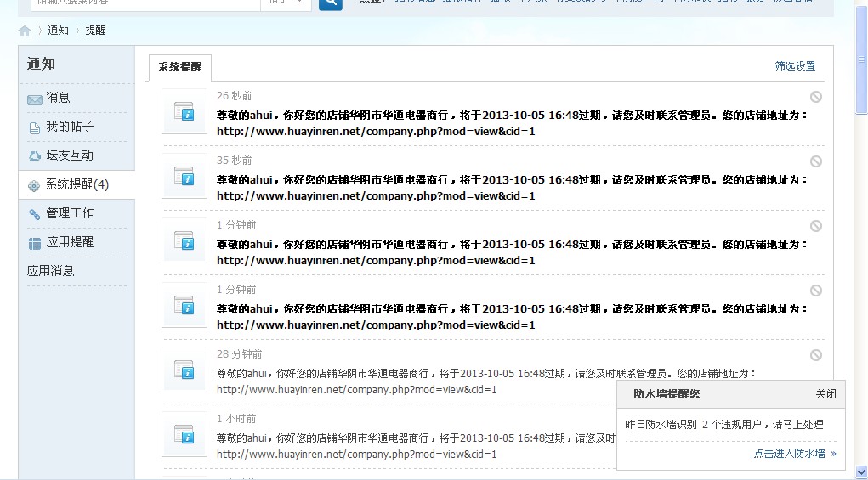
Task: Select 系统提醒(4) in the sidebar
Action: tap(77, 184)
